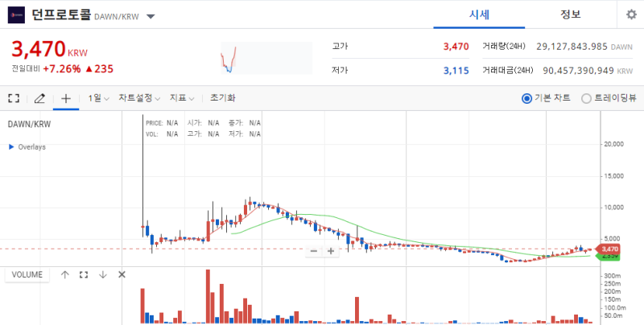The width and height of the screenshot is (644, 325).
Task: Move volume panel down arrow
Action: [103, 274]
